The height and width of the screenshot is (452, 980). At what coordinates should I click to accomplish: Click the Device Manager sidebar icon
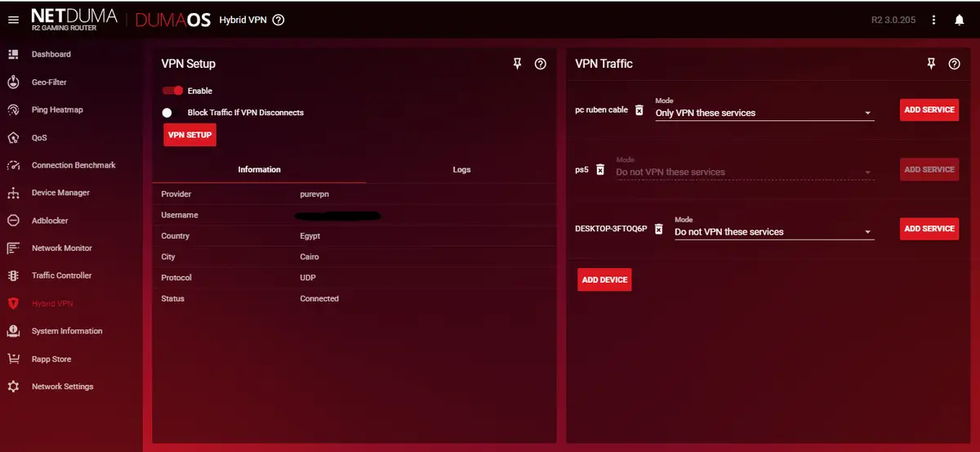coord(13,193)
